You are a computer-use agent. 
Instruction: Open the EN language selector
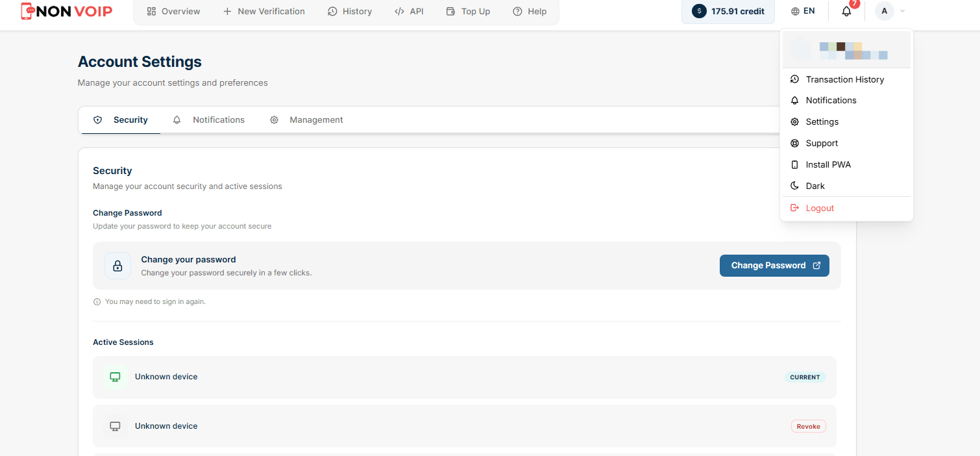tap(803, 11)
